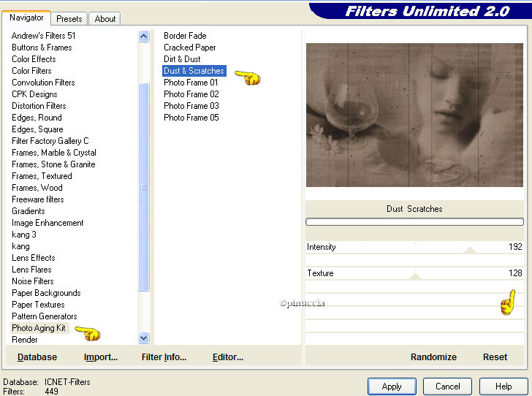Open Help
532x396 pixels.
click(x=503, y=387)
